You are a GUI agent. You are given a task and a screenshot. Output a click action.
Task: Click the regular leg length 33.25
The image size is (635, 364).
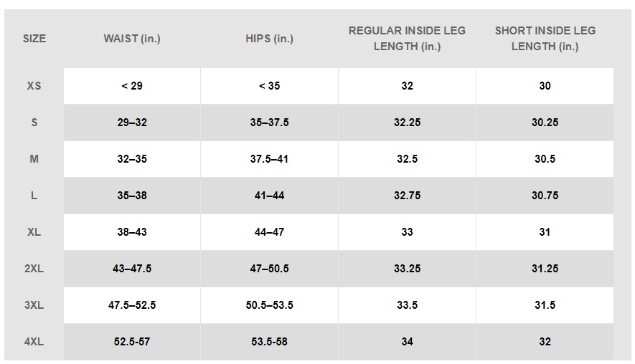tap(407, 269)
